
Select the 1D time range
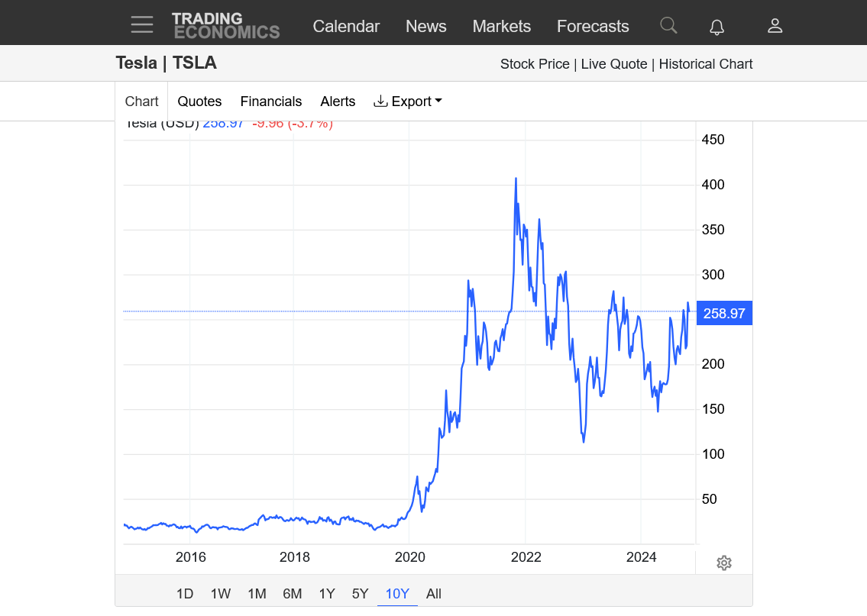185,594
